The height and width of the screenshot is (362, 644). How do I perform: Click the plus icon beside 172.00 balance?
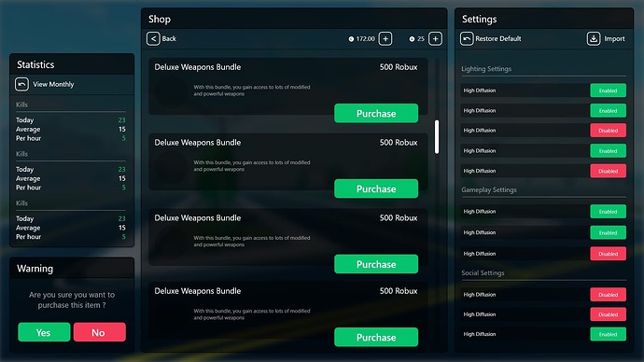[385, 38]
